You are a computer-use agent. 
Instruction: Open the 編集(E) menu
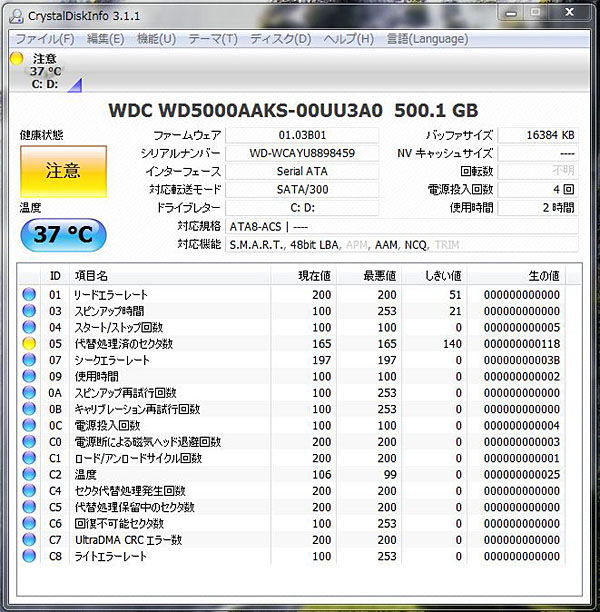[x=105, y=39]
